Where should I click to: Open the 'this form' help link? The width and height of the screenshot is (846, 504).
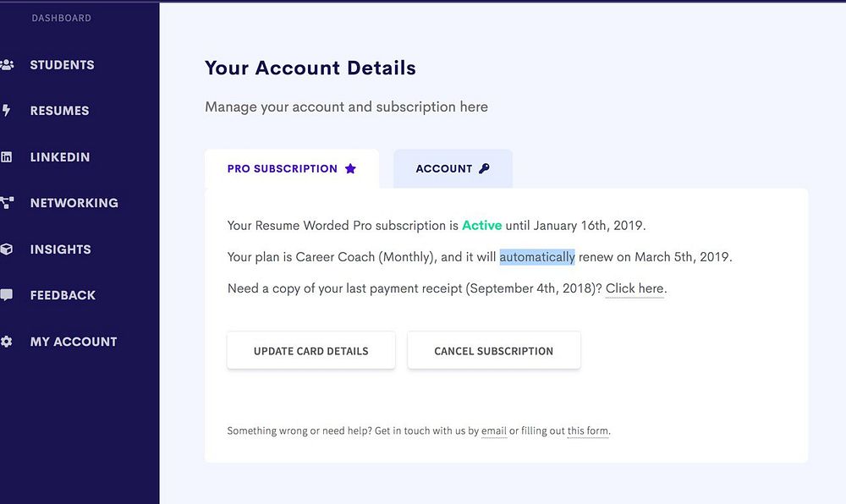point(588,431)
